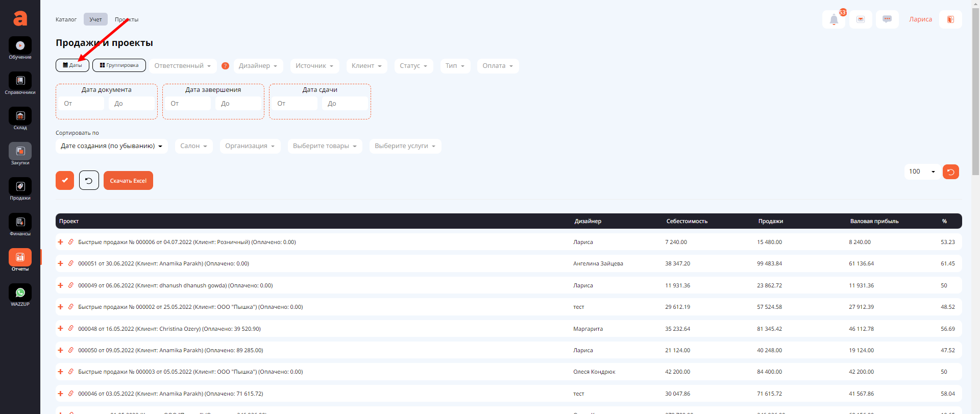The width and height of the screenshot is (980, 414).
Task: Open the chat messages icon
Action: pos(887,19)
